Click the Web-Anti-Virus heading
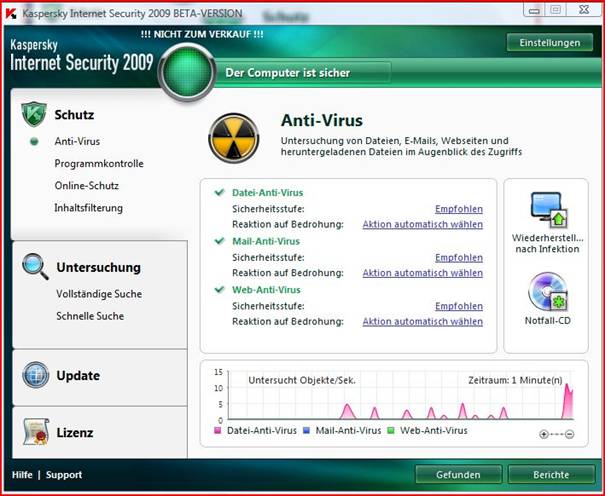605x496 pixels. pyautogui.click(x=266, y=290)
